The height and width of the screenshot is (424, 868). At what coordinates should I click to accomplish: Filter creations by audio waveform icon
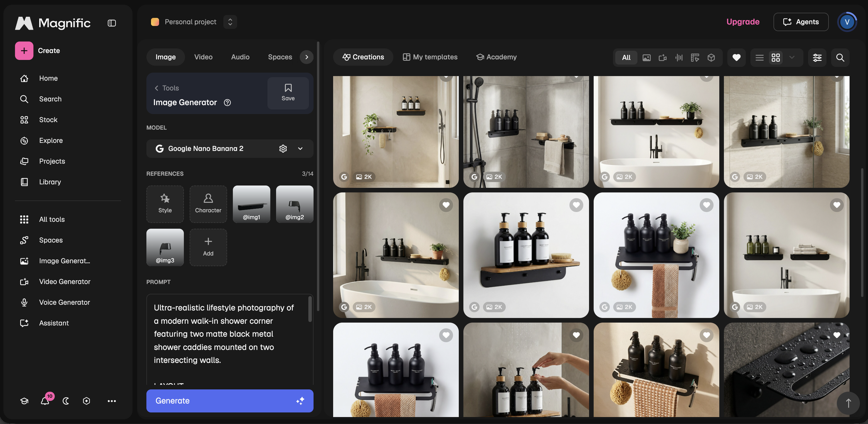(679, 58)
